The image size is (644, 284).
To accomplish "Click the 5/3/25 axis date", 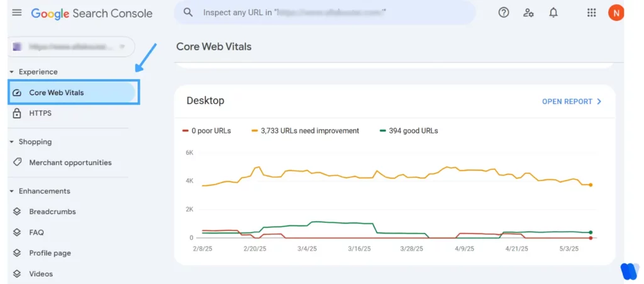I will 570,249.
